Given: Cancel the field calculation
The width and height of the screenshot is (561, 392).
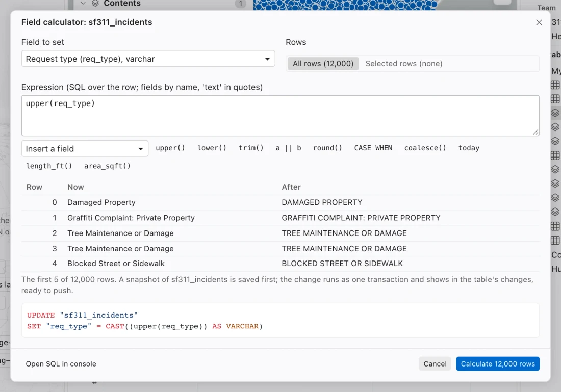Looking at the screenshot, I should 435,364.
